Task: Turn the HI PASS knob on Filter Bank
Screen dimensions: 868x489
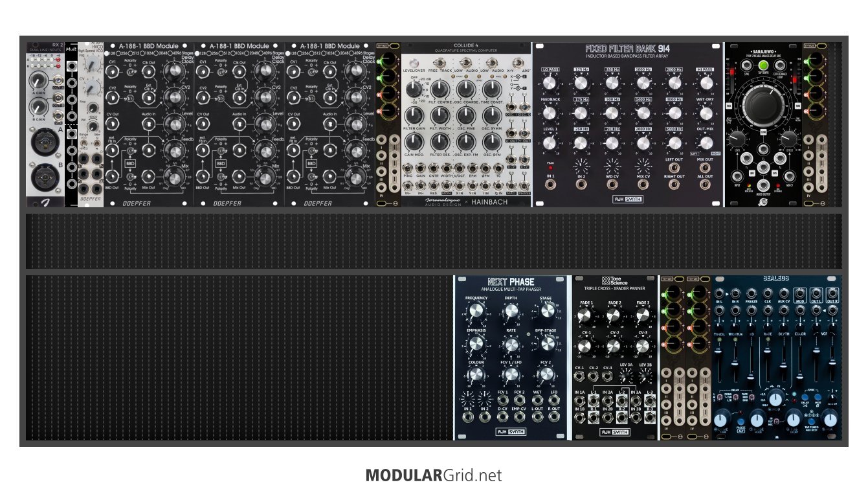Action: pyautogui.click(x=706, y=82)
